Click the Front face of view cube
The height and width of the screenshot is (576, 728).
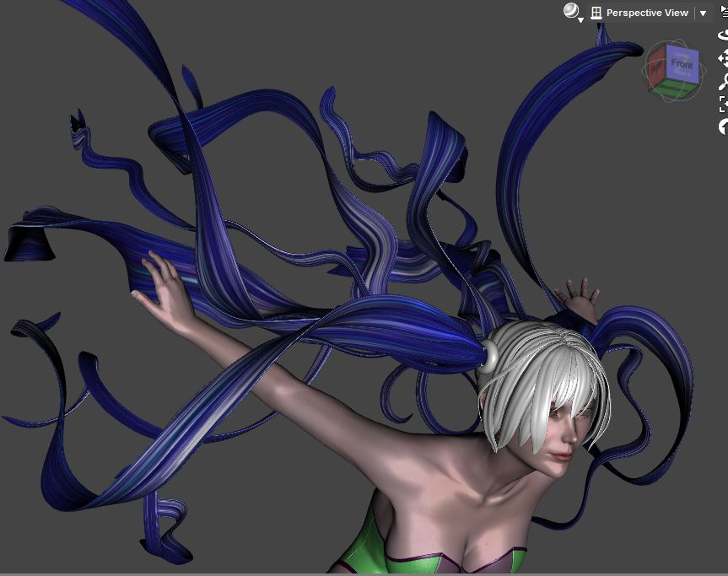coord(681,63)
